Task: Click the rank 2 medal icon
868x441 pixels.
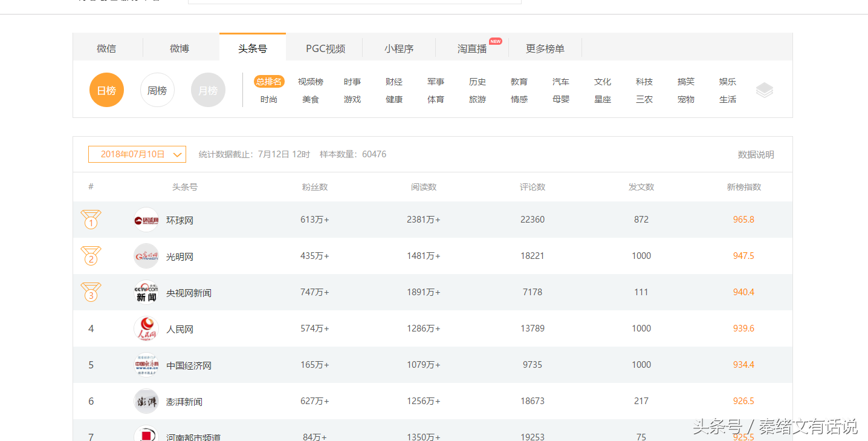Action: click(91, 256)
